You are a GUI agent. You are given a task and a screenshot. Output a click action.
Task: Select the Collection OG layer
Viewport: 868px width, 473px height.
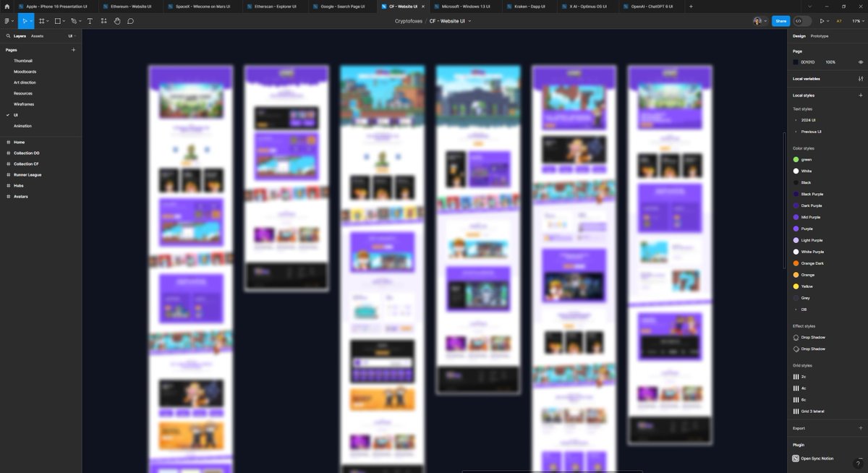[x=26, y=153]
